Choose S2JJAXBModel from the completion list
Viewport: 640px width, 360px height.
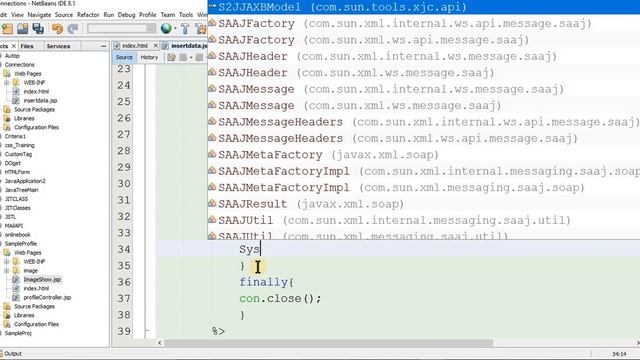424,7
